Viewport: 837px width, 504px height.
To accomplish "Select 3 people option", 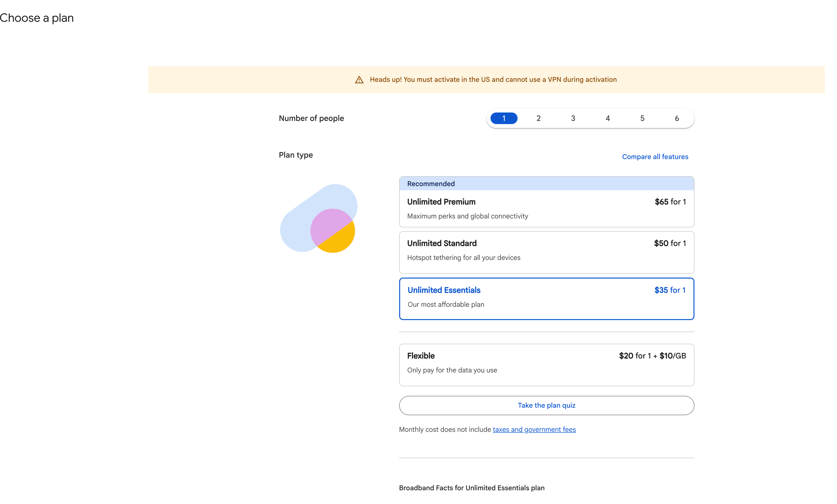I will [x=573, y=118].
